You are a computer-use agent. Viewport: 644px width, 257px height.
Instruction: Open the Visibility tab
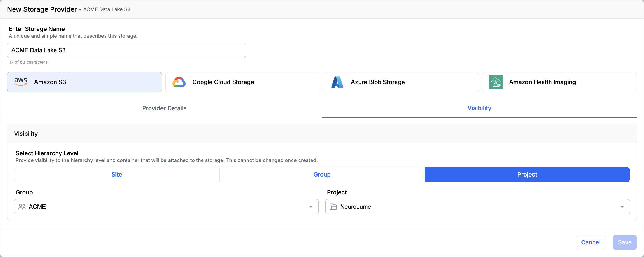479,108
